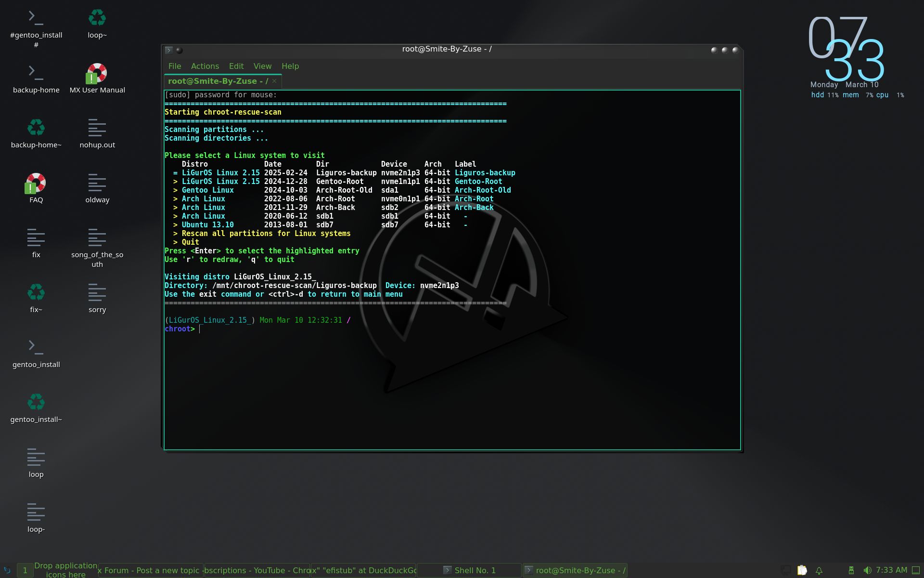
Task: Click the terminal window menu icon in title bar
Action: tap(168, 50)
